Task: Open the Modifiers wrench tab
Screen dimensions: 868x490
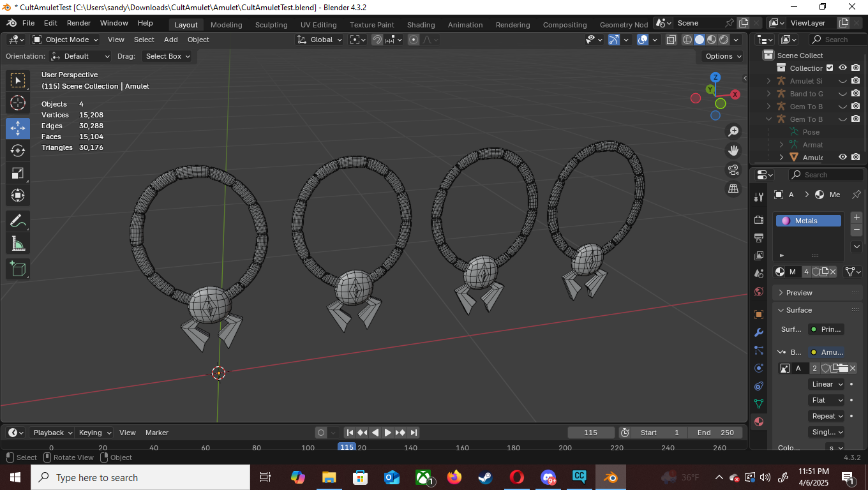Action: pyautogui.click(x=759, y=332)
